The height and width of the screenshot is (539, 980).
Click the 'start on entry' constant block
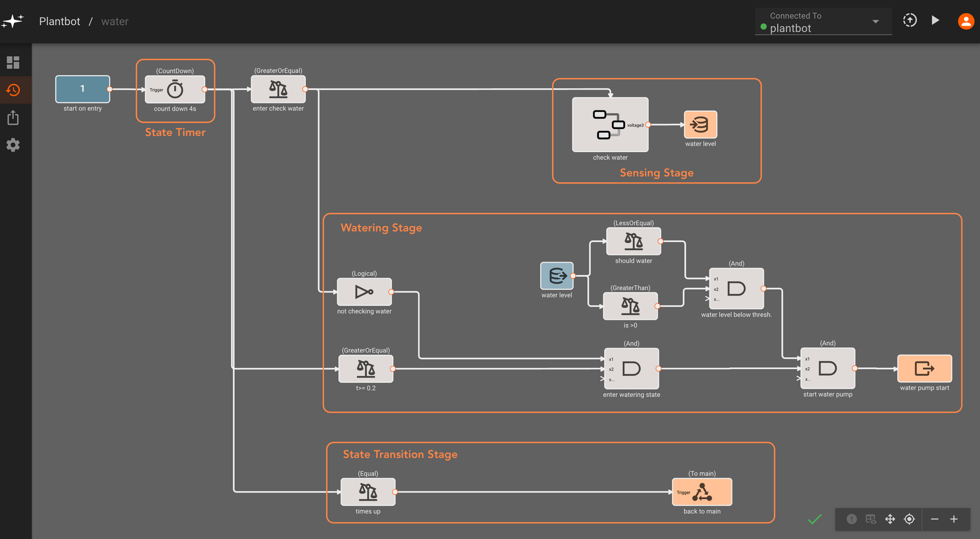pos(82,89)
